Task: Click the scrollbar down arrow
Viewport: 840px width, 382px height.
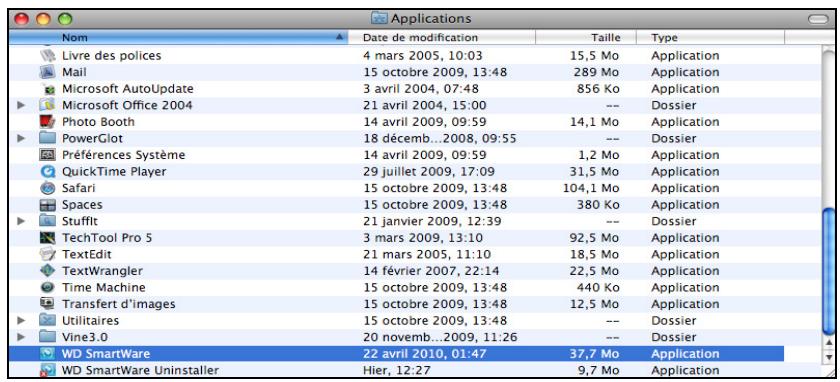Action: pyautogui.click(x=828, y=356)
